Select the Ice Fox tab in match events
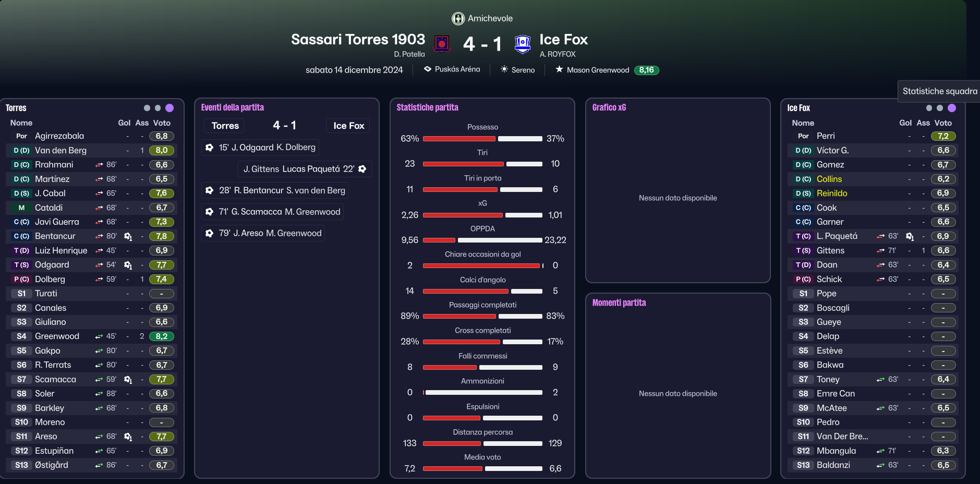 point(348,126)
